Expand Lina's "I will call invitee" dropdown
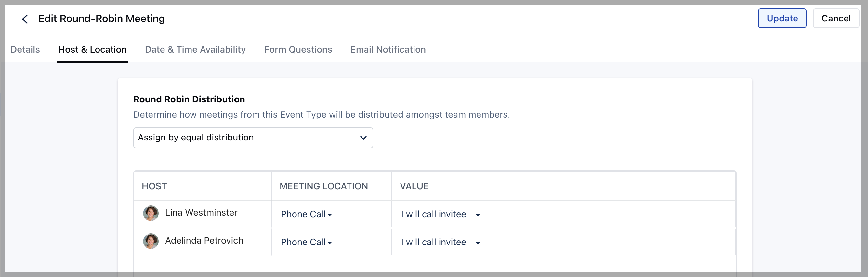The width and height of the screenshot is (868, 277). pyautogui.click(x=440, y=214)
